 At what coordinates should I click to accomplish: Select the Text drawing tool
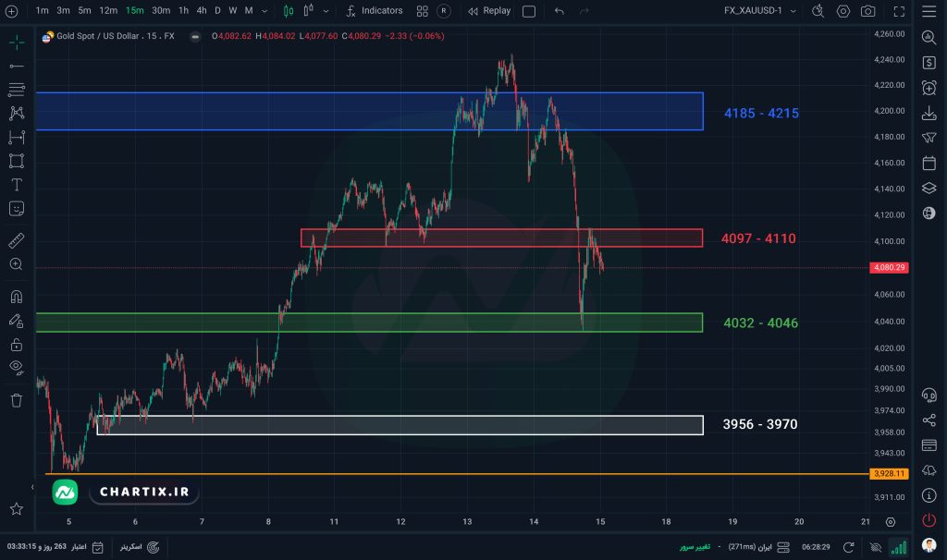click(16, 184)
